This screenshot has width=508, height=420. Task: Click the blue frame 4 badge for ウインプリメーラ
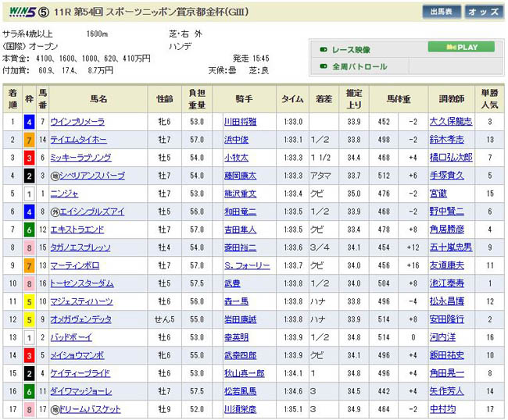tap(29, 121)
